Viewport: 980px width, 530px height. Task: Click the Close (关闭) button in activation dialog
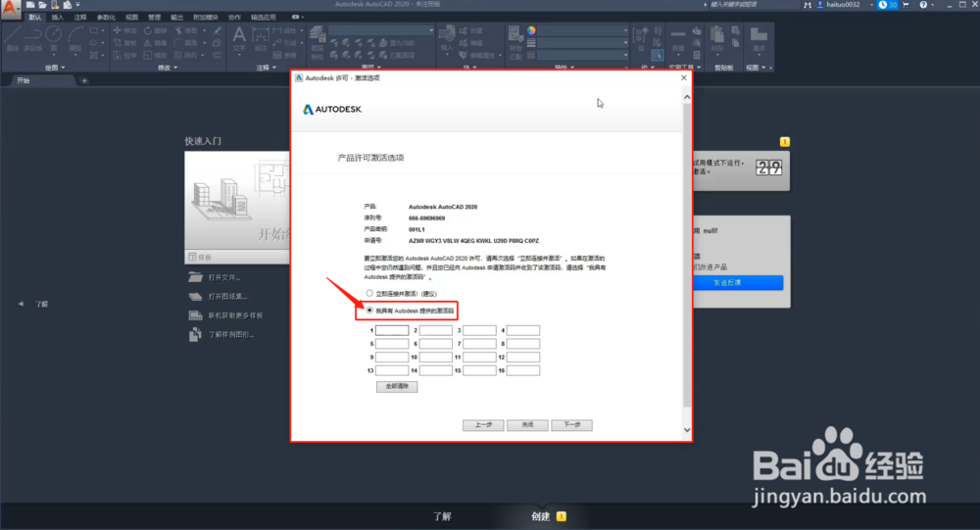[x=527, y=425]
